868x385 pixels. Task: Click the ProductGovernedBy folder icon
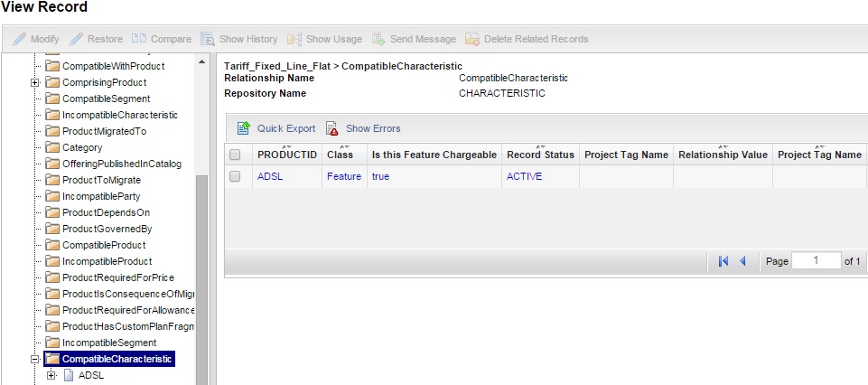(52, 229)
